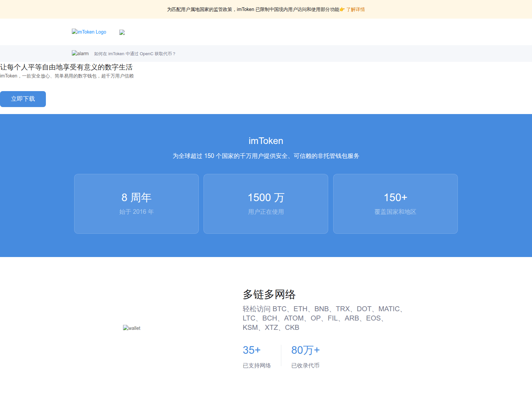Select the 150+ countries coverage card
Screen dimensions: 532x399
pyautogui.click(x=395, y=204)
